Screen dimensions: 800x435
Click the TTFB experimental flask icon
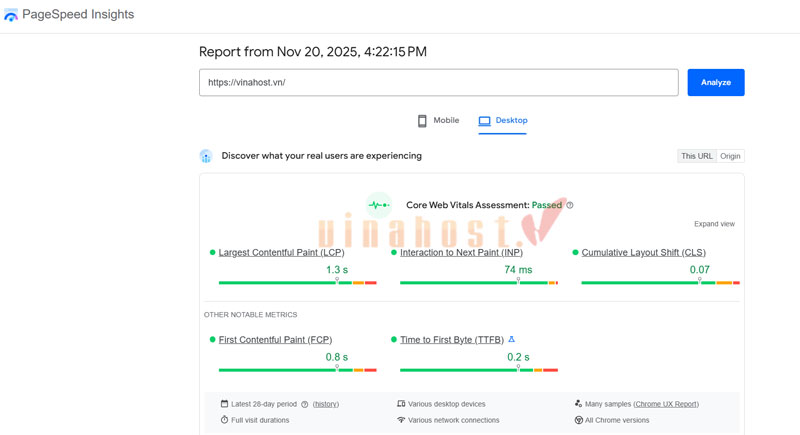coord(512,340)
